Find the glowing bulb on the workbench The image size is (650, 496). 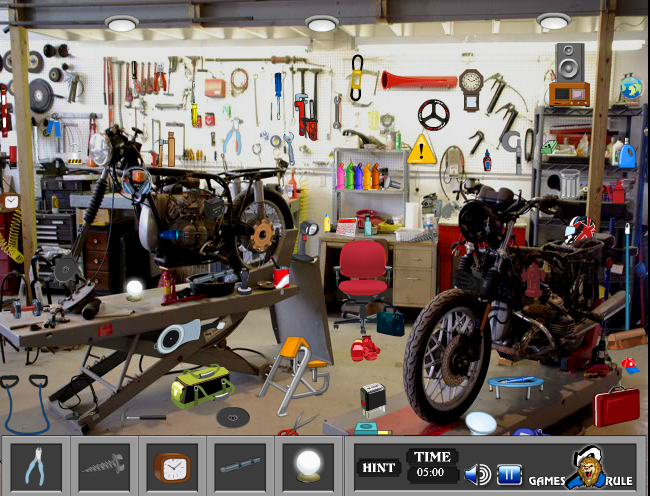134,291
